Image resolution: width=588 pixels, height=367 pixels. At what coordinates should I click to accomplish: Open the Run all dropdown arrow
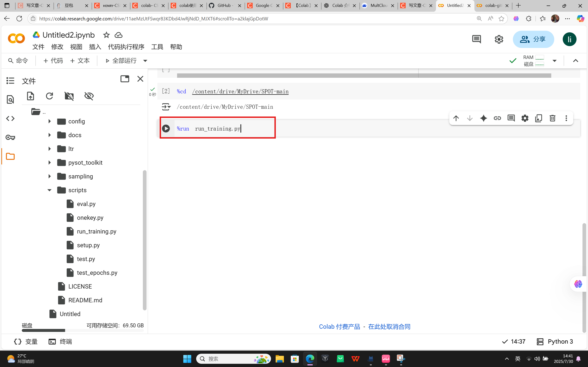coord(145,61)
